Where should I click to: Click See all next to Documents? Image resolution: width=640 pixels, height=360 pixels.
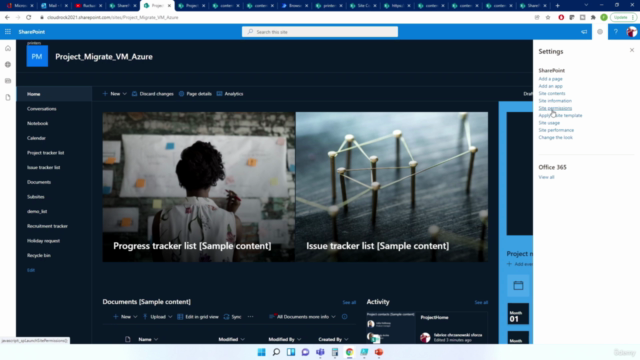coord(349,302)
